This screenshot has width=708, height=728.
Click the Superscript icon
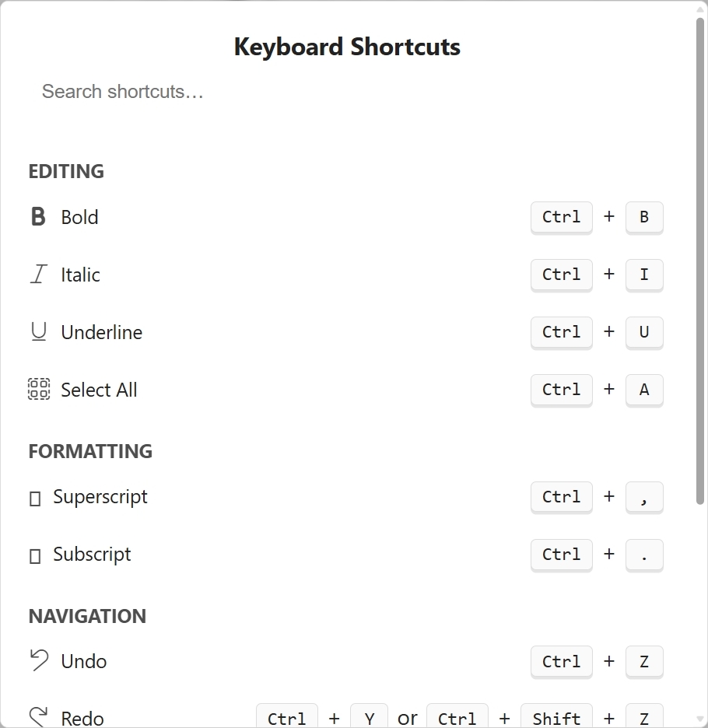[35, 499]
